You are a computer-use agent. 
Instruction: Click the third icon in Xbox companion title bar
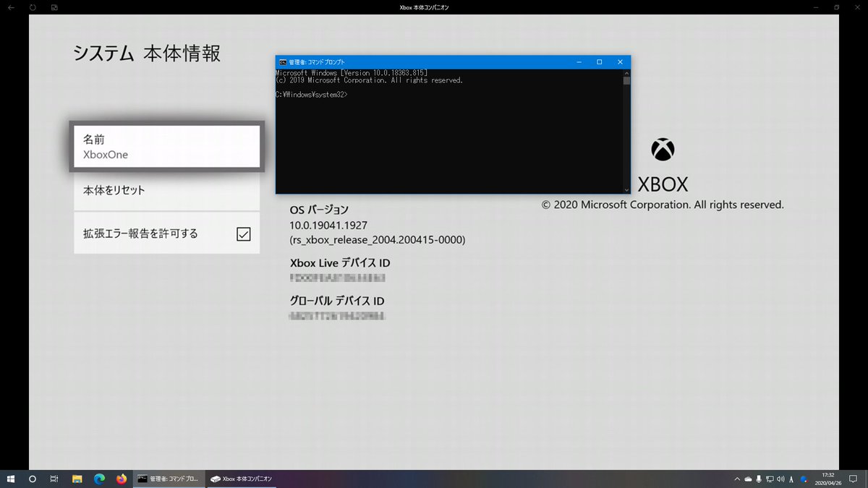coord(54,7)
